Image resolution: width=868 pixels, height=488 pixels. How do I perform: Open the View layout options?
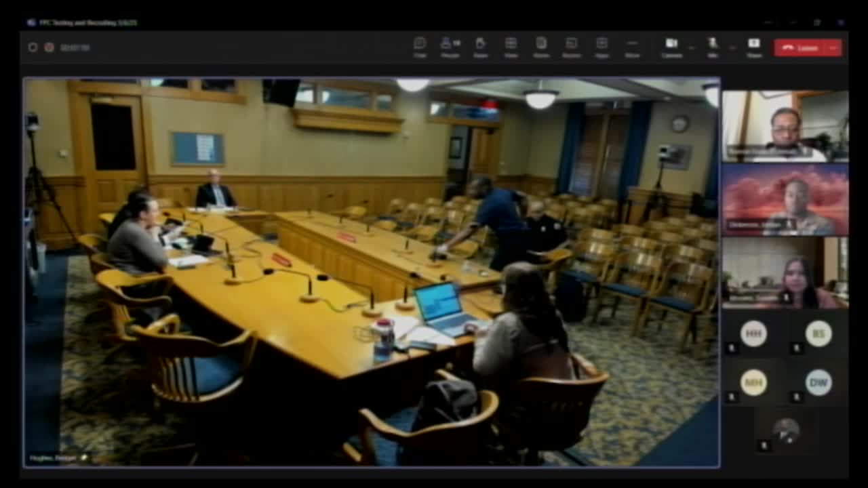click(511, 47)
